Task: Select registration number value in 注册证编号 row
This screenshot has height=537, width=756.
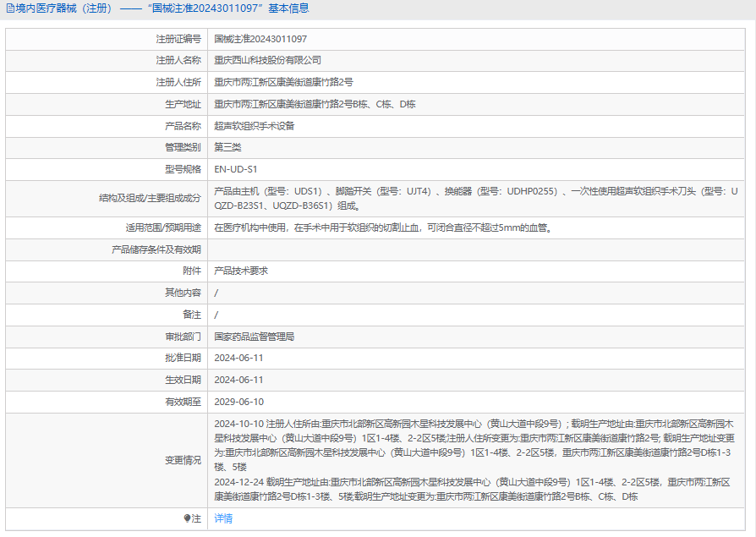Action: 260,39
